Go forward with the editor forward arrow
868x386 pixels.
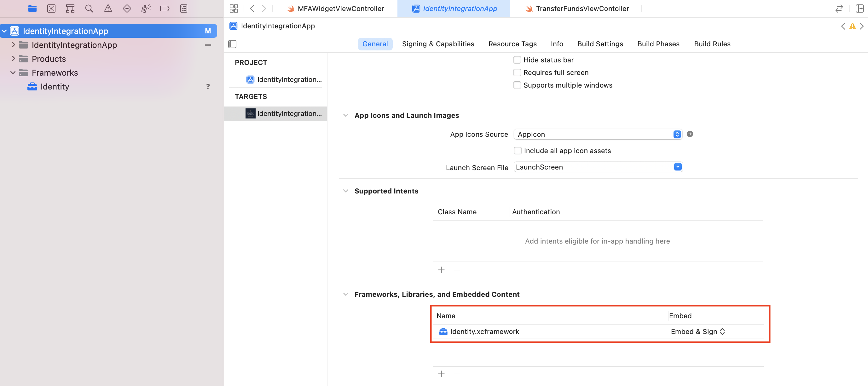(x=264, y=9)
